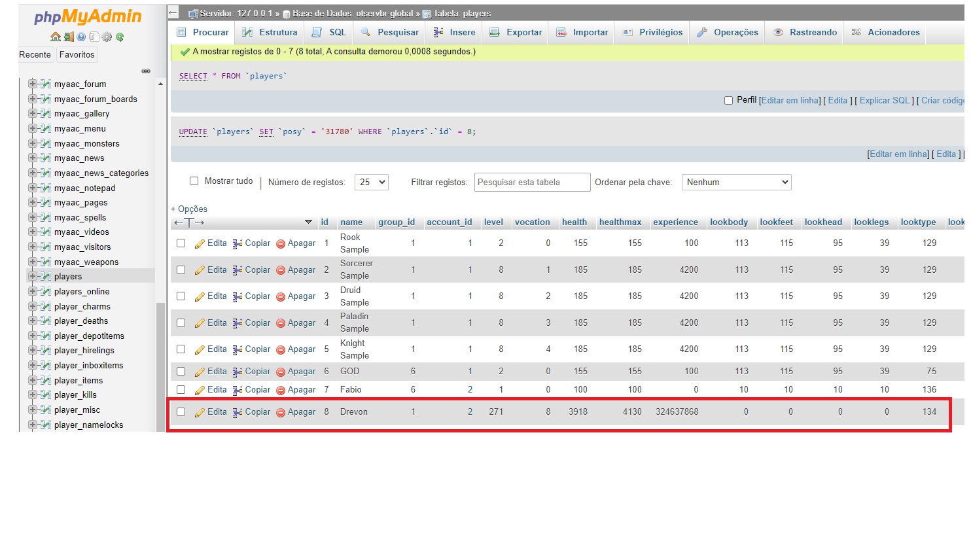Screen dimensions: 971x560
Task: Click the copy icon in the Fabio row
Action: [x=238, y=390]
